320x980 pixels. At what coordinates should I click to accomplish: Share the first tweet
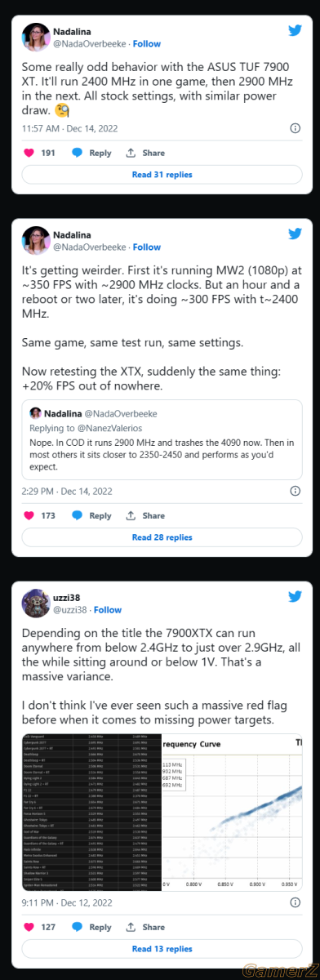click(145, 153)
